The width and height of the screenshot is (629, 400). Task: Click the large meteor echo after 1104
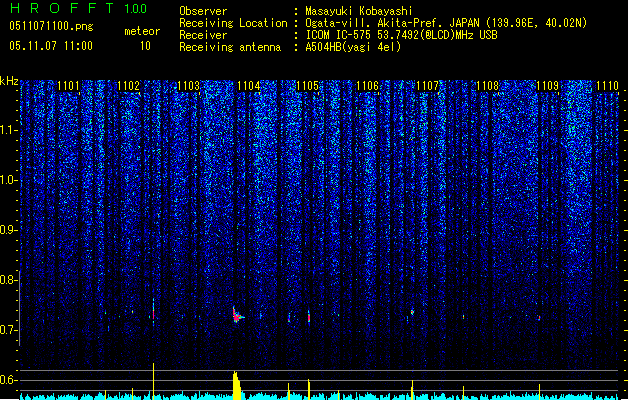(x=237, y=315)
